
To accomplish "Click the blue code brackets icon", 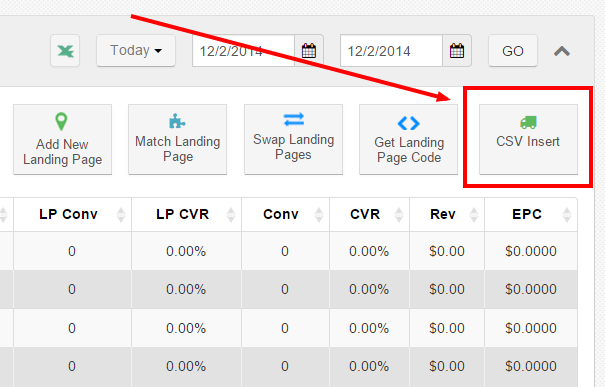I will [409, 123].
